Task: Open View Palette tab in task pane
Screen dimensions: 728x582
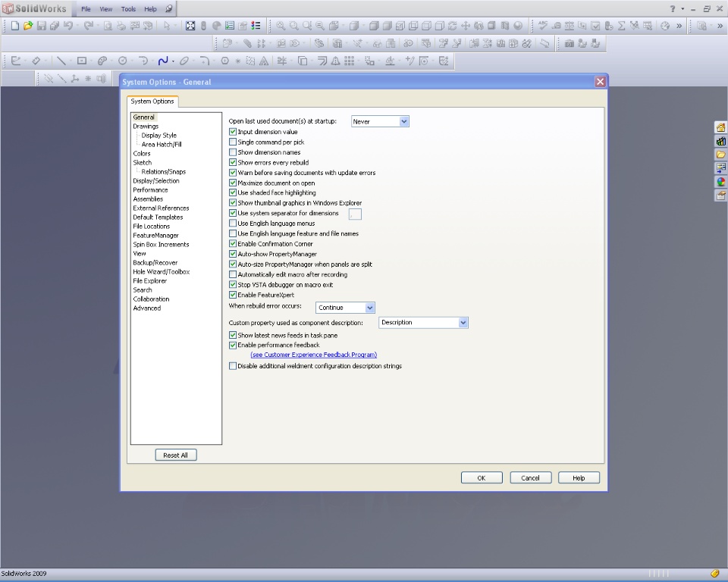Action: pos(720,168)
